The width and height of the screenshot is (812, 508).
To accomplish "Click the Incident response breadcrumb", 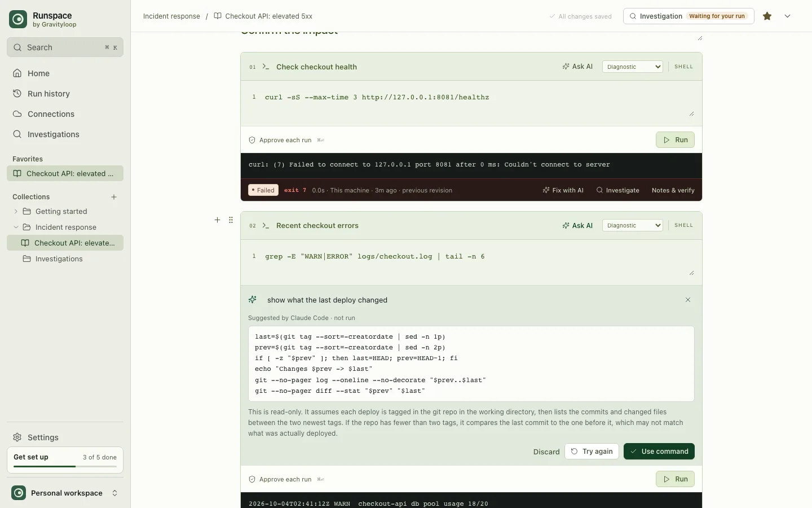I will point(171,16).
